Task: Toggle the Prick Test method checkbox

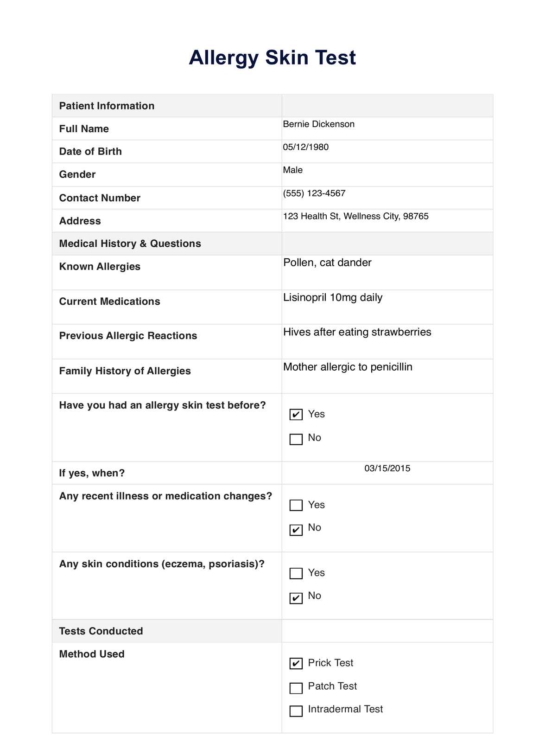Action: tap(296, 663)
